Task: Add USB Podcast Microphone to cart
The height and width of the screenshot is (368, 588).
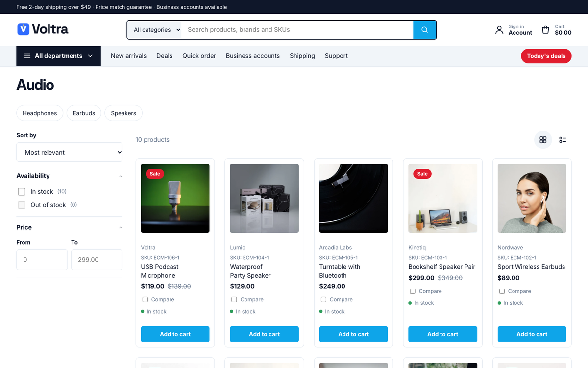Action: [x=175, y=334]
